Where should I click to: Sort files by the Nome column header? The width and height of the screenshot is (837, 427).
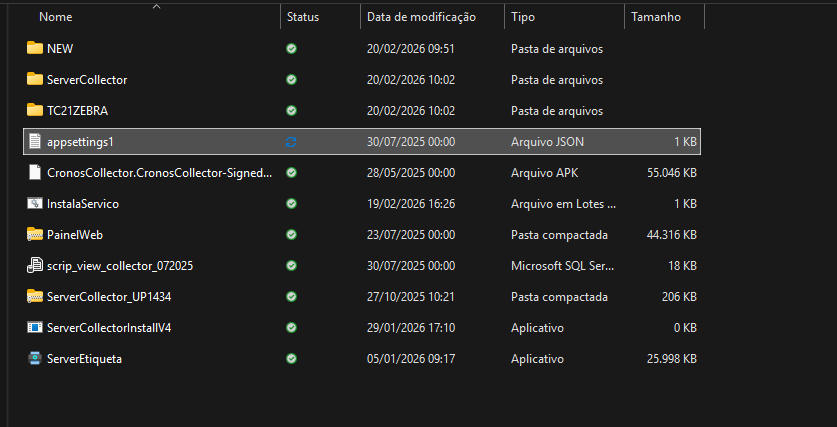(x=55, y=17)
